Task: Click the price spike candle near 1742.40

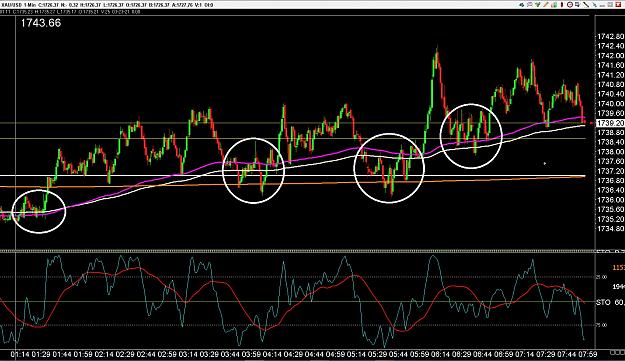Action: [437, 58]
